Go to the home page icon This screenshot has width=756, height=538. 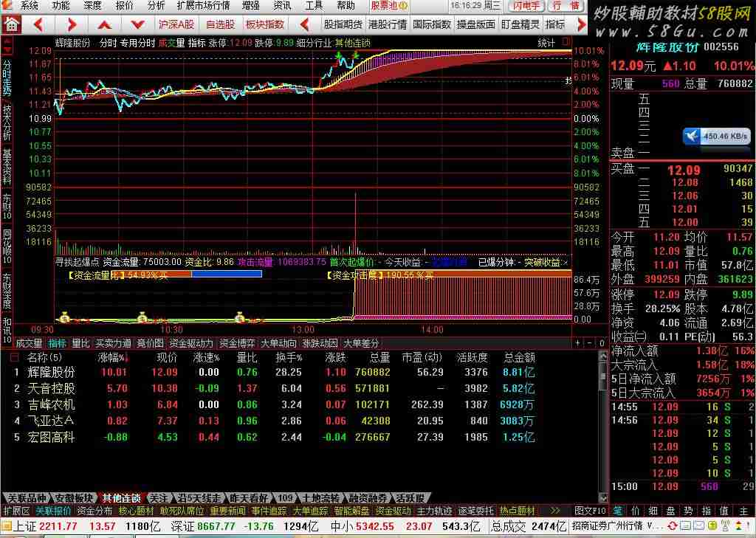point(11,24)
